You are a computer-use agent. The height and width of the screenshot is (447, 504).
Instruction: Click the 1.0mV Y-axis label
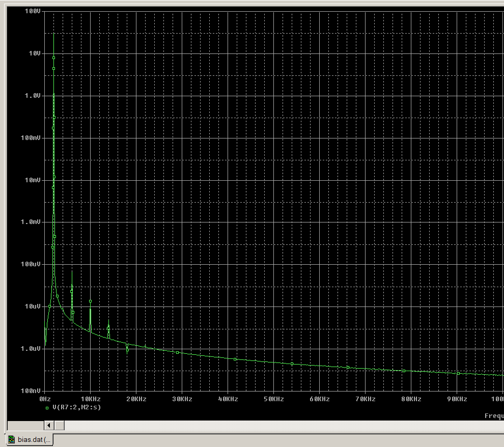(x=31, y=222)
